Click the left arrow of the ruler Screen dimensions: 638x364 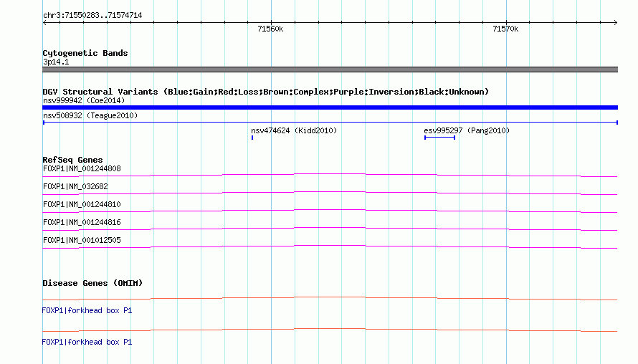coord(44,23)
